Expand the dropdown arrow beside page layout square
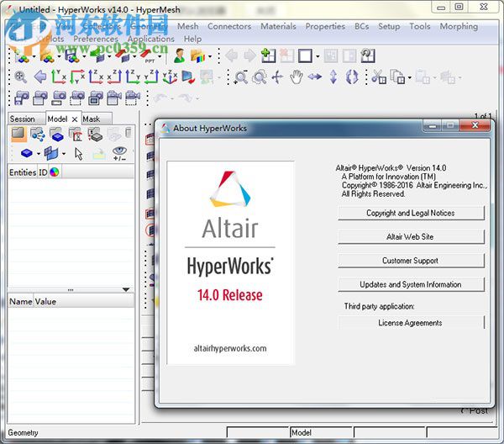Viewport: 504px width, 444px height. click(318, 57)
